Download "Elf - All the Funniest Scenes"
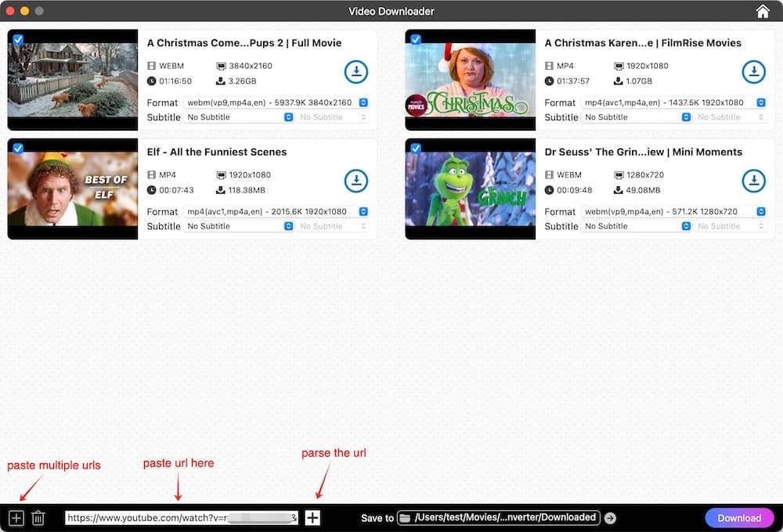Image resolution: width=783 pixels, height=532 pixels. tap(356, 181)
